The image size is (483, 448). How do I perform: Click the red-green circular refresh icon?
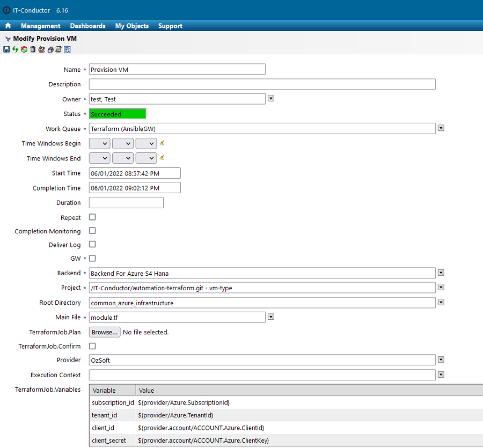click(24, 49)
